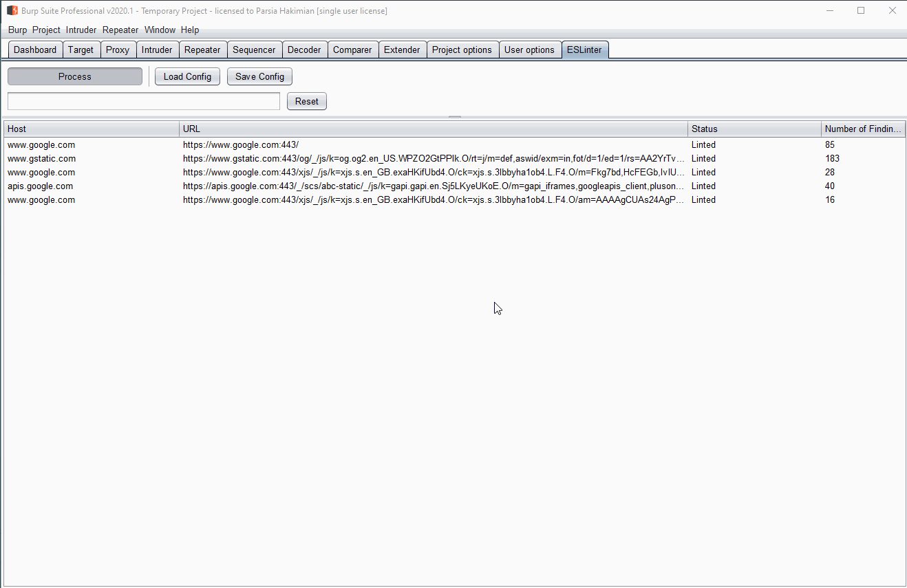Click the Load Config button

click(187, 76)
